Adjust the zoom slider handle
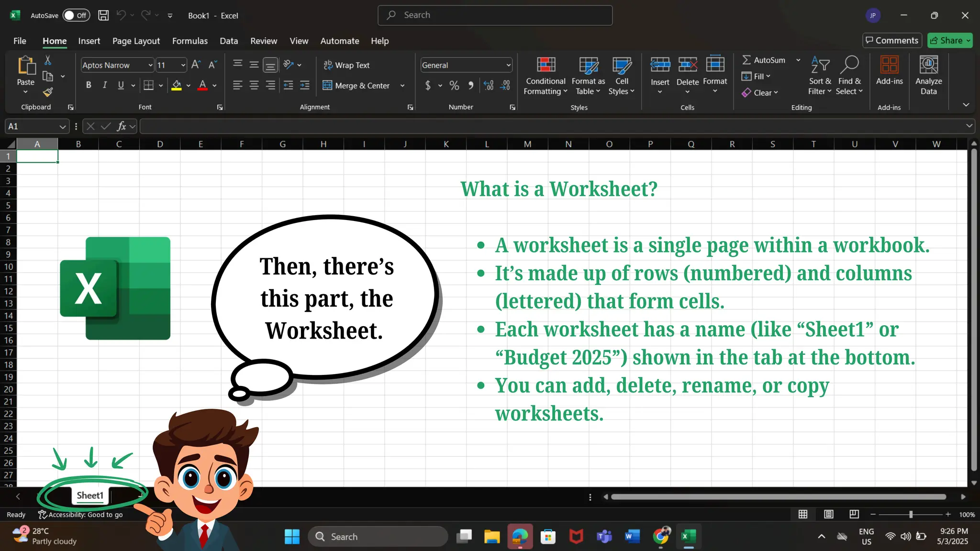 point(911,514)
